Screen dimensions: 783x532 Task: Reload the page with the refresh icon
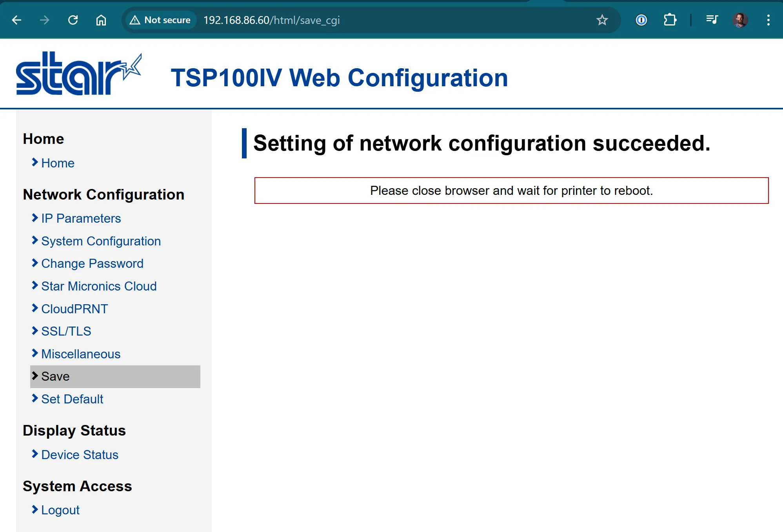coord(73,20)
